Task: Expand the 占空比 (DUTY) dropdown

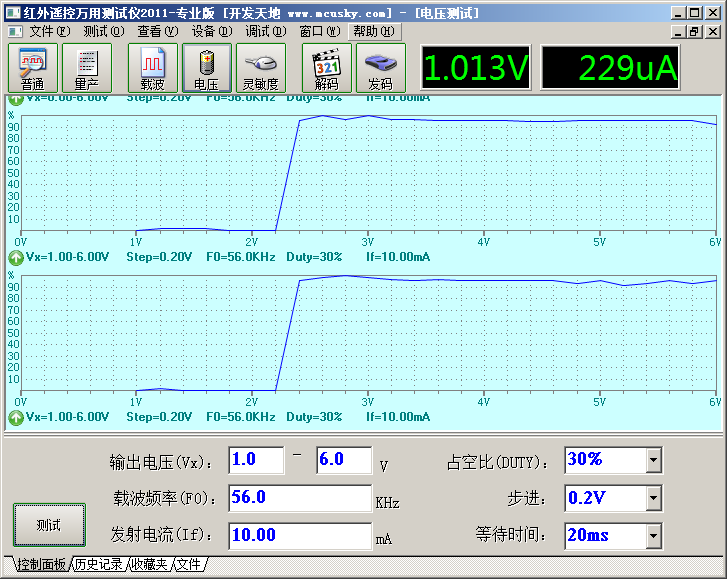Action: [x=653, y=460]
